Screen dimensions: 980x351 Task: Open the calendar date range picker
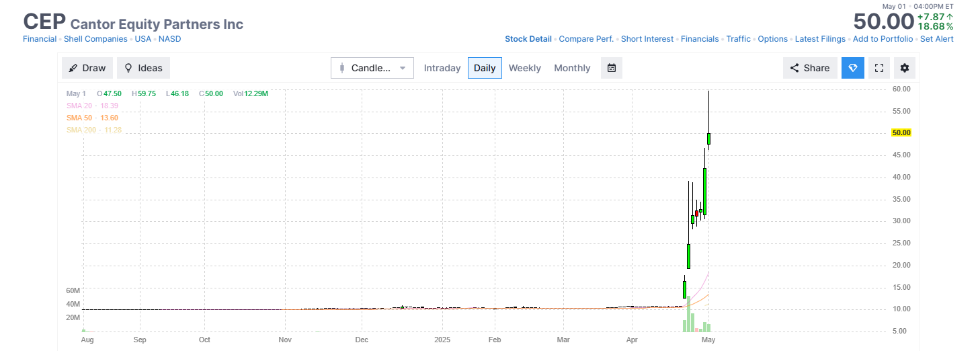tap(612, 68)
